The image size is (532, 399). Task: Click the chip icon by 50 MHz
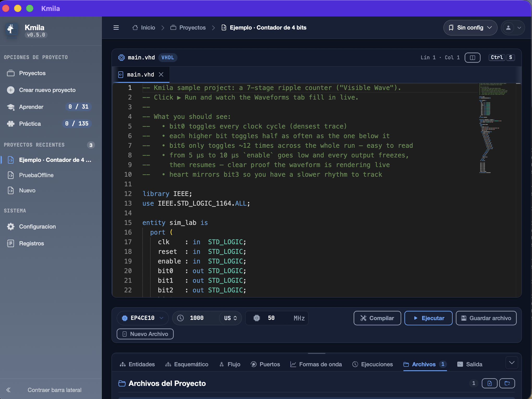pos(257,318)
